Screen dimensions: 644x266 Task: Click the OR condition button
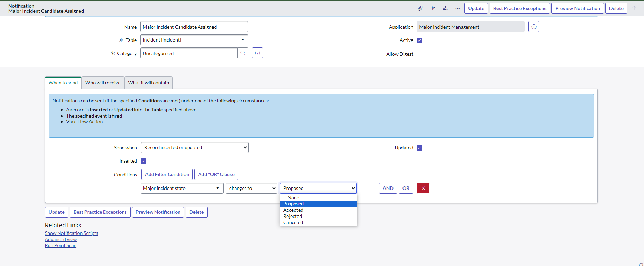tap(406, 188)
